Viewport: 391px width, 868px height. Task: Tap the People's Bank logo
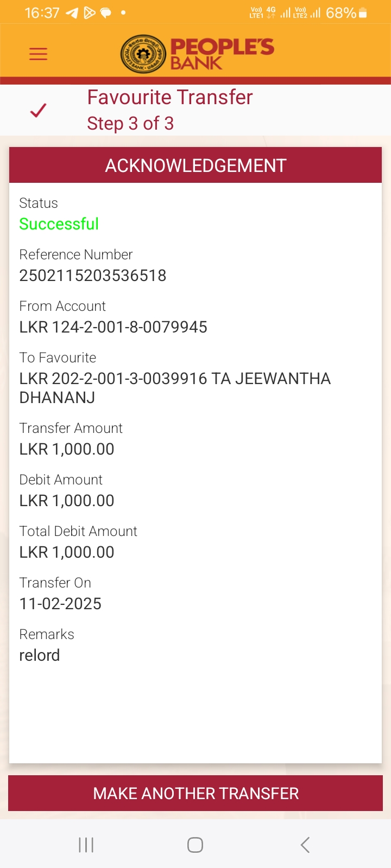197,54
